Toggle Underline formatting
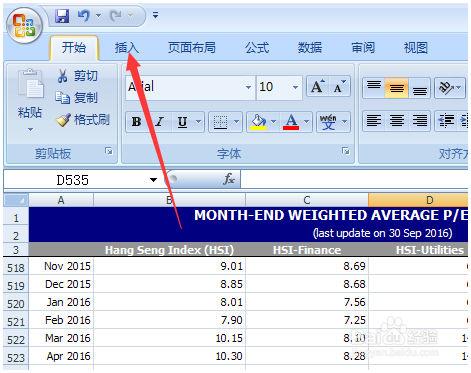This screenshot has width=471, height=373. click(182, 122)
